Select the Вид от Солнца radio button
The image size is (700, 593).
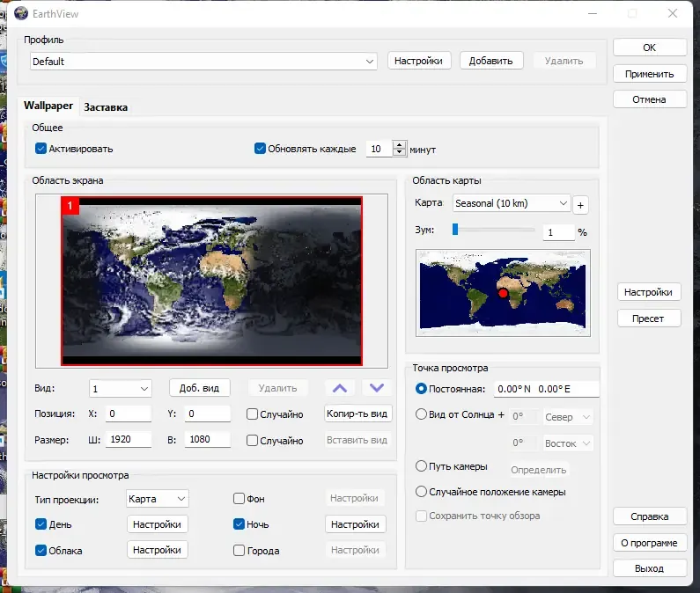pos(421,414)
